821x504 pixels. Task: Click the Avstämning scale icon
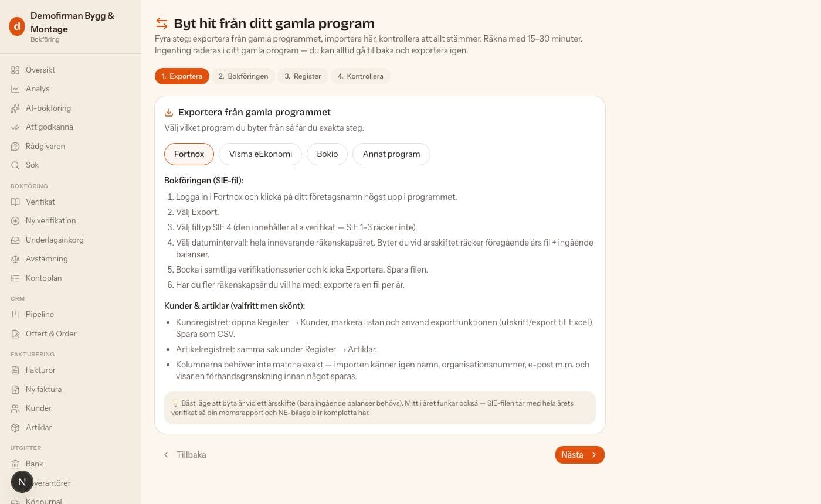[15, 259]
